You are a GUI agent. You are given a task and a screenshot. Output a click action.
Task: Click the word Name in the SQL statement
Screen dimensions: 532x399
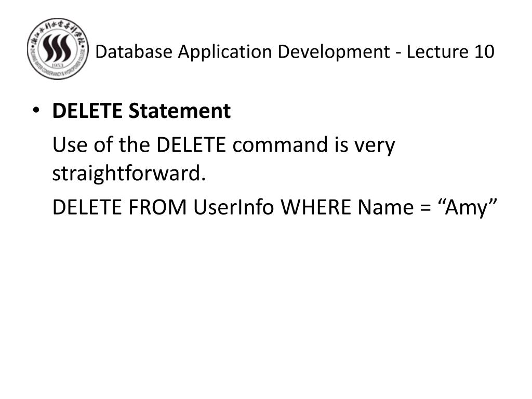pos(386,207)
